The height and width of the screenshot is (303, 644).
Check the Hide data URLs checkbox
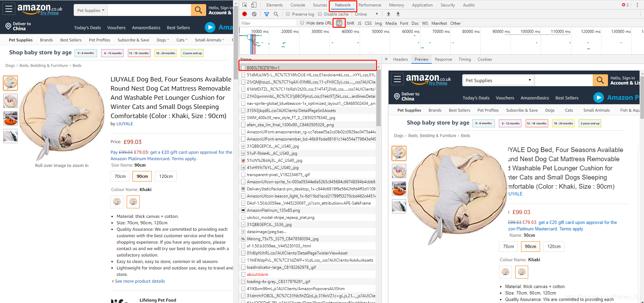coord(302,23)
